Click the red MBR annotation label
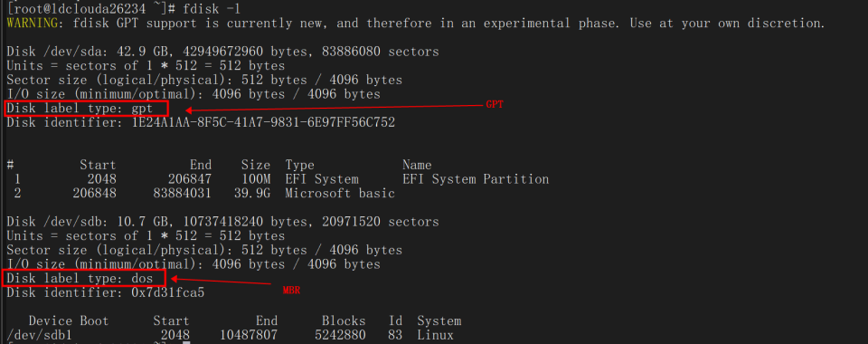Viewport: 868px width, 344px height. (x=291, y=290)
